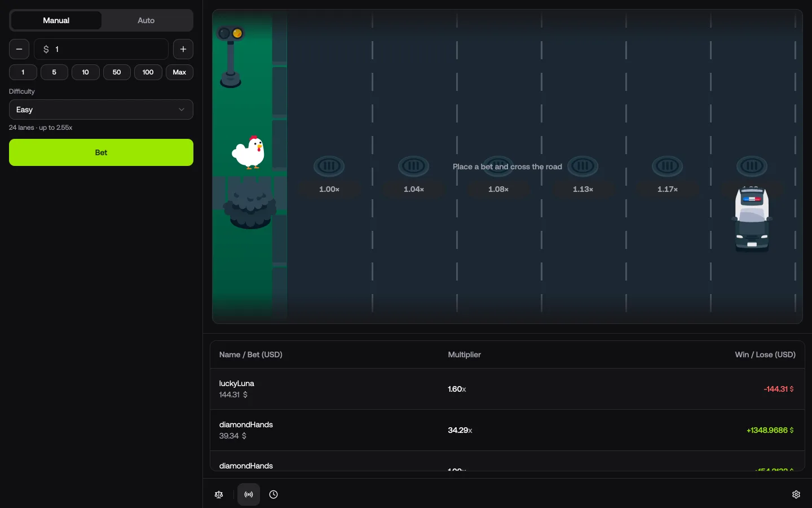Click the Win / Lose (USD) column header
Image resolution: width=812 pixels, height=508 pixels.
point(765,354)
